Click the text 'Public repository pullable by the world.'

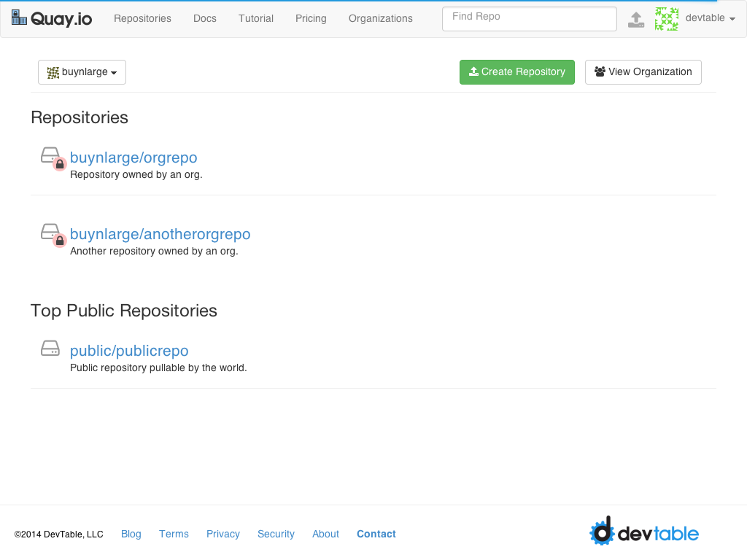(158, 368)
